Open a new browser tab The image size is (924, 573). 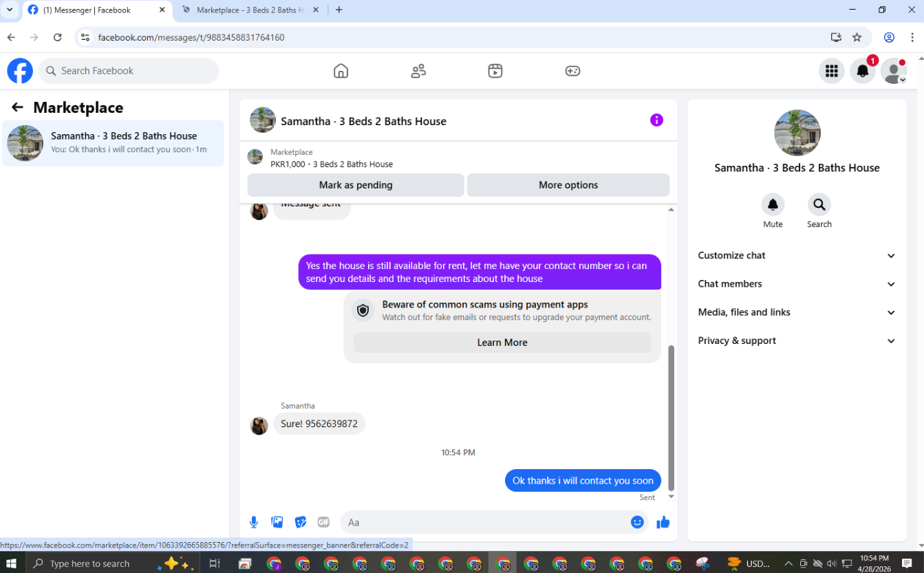pos(339,10)
